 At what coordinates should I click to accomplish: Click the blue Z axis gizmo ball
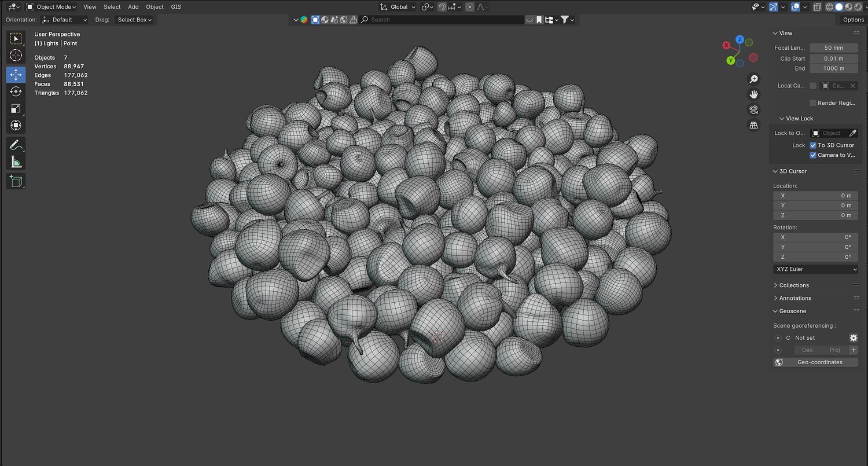[x=740, y=39]
